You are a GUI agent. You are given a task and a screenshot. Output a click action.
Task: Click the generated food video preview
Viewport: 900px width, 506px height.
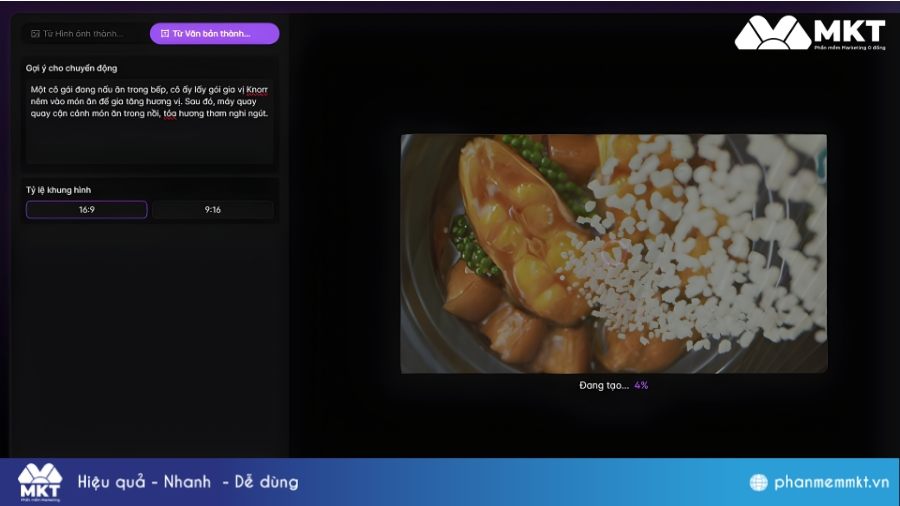tap(614, 254)
